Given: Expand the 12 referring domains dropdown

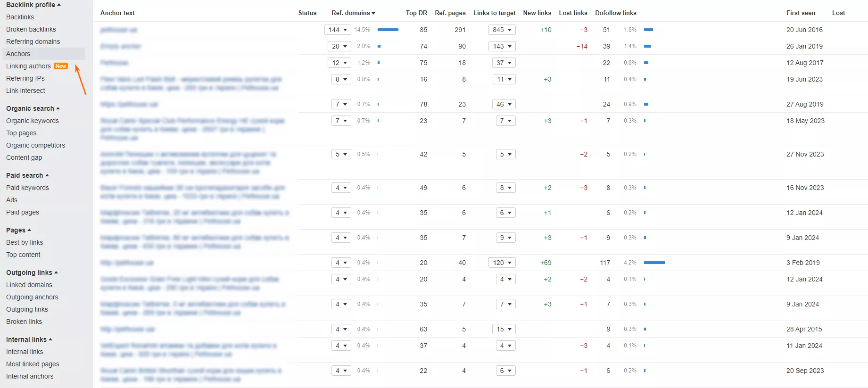Looking at the screenshot, I should pyautogui.click(x=339, y=63).
